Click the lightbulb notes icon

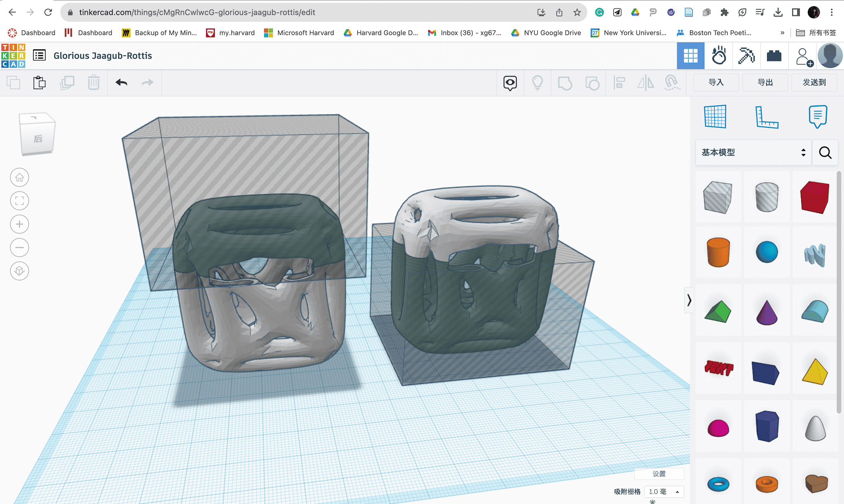coord(537,83)
